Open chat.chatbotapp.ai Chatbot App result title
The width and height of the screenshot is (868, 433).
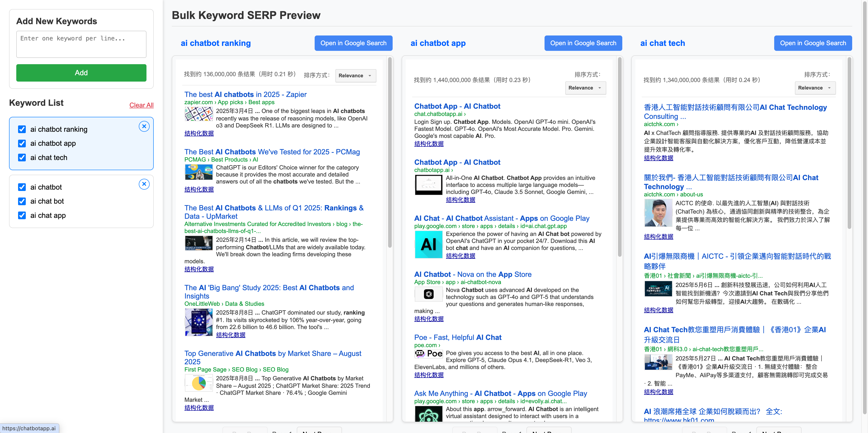457,106
